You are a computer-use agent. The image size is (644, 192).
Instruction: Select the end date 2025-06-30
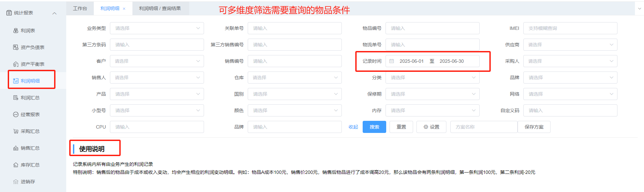(x=451, y=61)
